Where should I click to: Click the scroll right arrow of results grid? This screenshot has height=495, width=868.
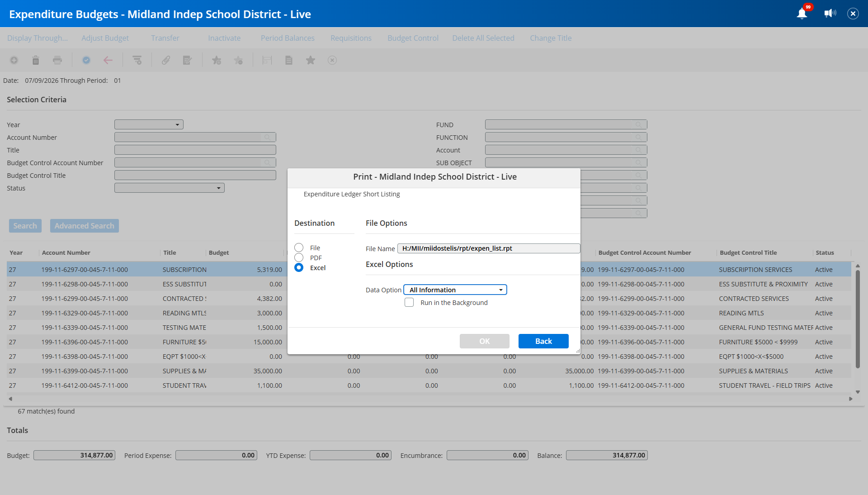(x=850, y=399)
